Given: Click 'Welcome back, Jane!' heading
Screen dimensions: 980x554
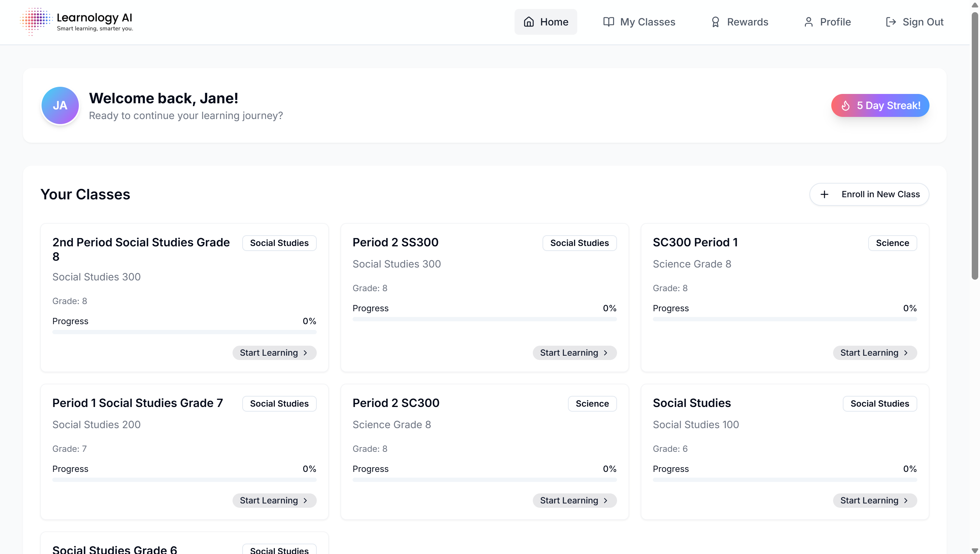Looking at the screenshot, I should [164, 98].
